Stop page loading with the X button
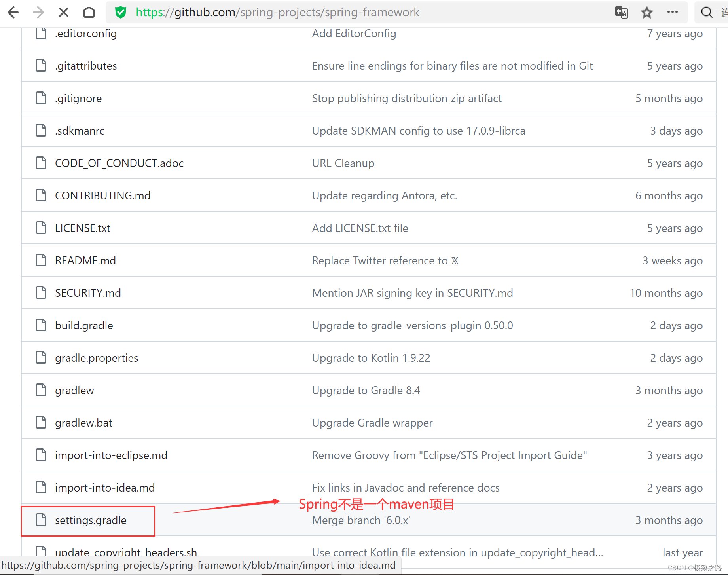This screenshot has width=728, height=575. tap(63, 12)
